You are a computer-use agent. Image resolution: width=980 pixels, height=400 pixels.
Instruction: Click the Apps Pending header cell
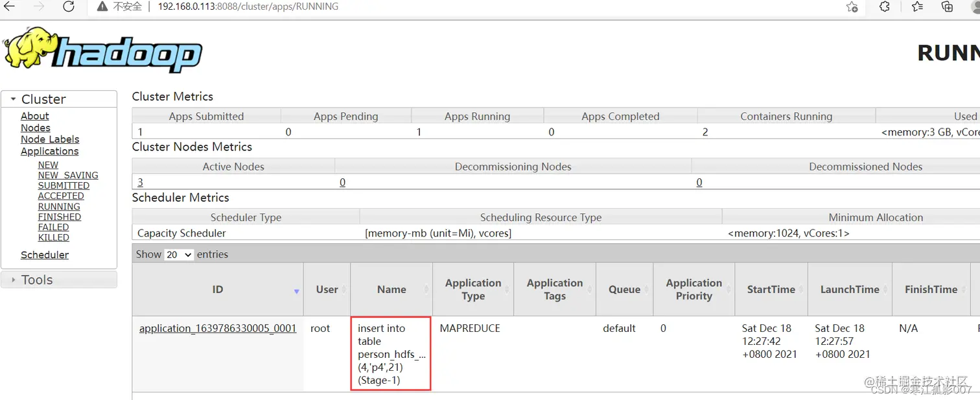tap(346, 117)
